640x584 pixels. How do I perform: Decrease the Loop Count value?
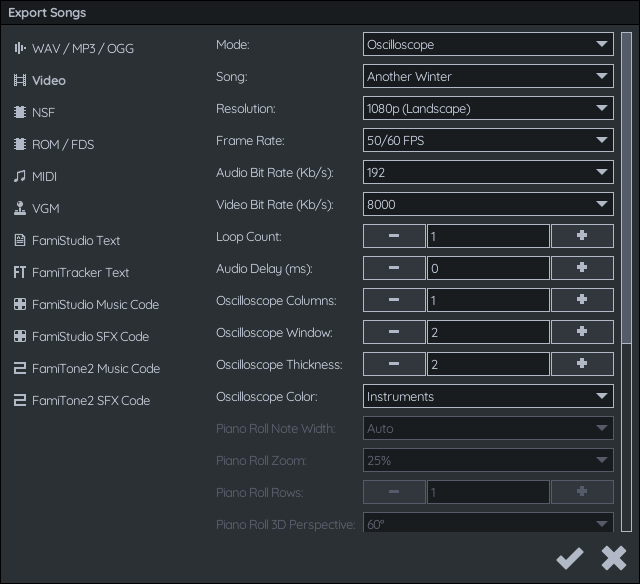tap(394, 236)
